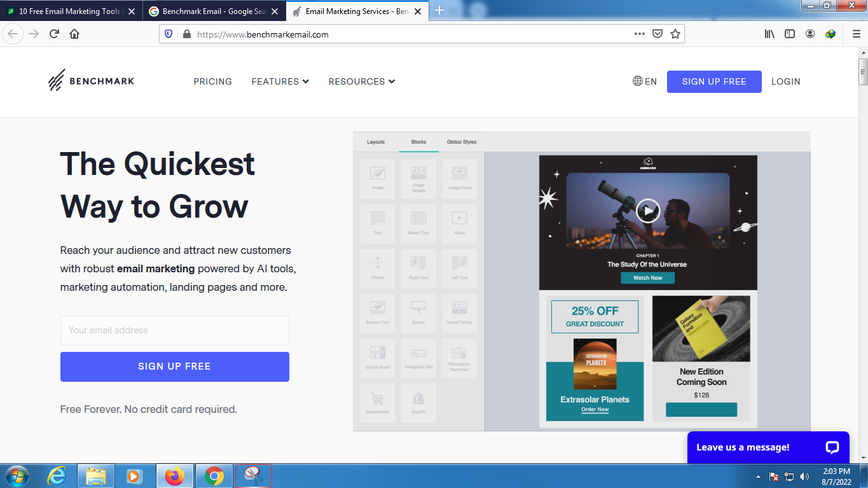Click the Extrasolar Planets book cover
The image size is (868, 488).
pyautogui.click(x=595, y=363)
